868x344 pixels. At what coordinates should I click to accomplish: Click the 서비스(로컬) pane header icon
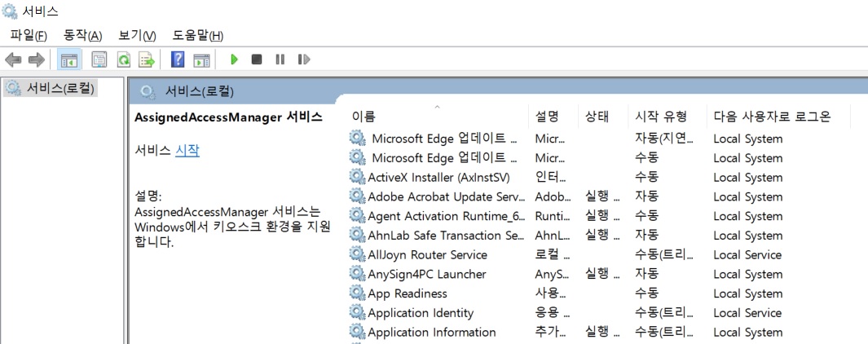click(x=148, y=91)
